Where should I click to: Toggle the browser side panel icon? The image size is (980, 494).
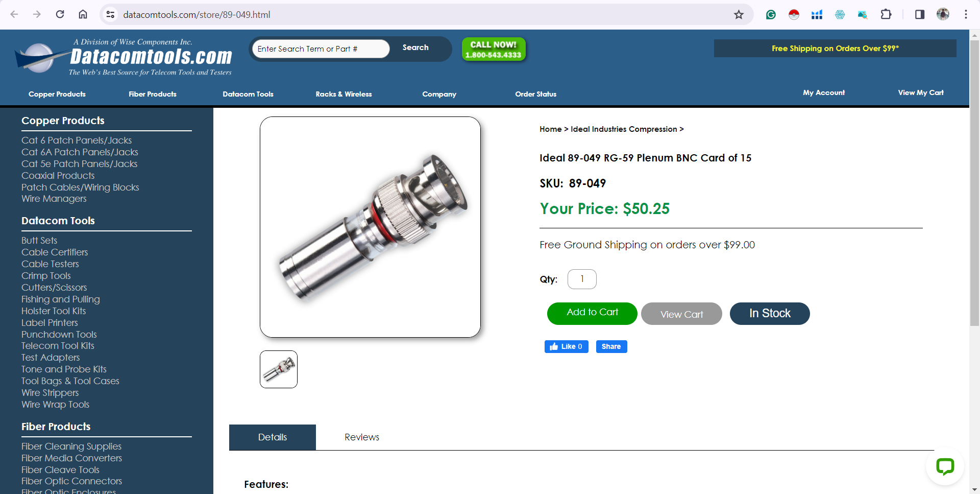pyautogui.click(x=920, y=14)
